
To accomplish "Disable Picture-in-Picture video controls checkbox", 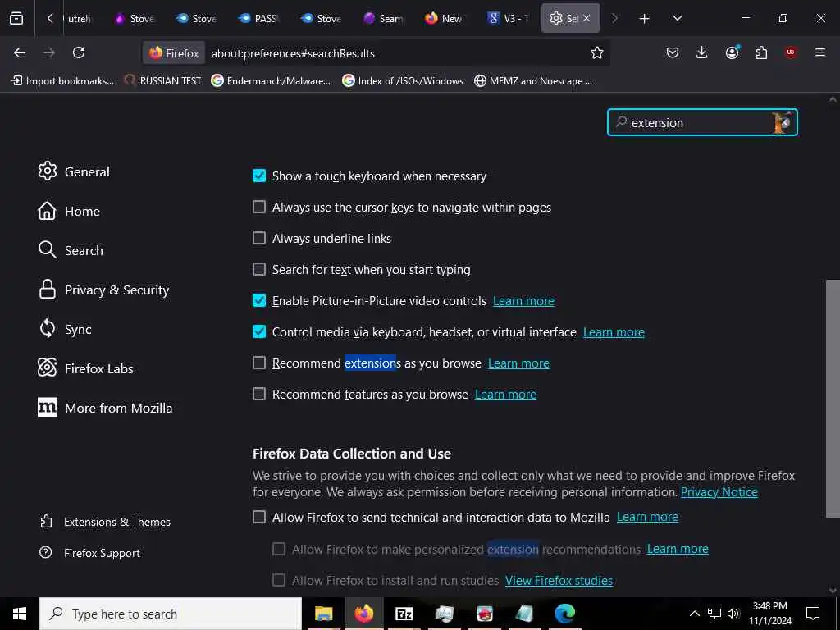I will pyautogui.click(x=259, y=300).
